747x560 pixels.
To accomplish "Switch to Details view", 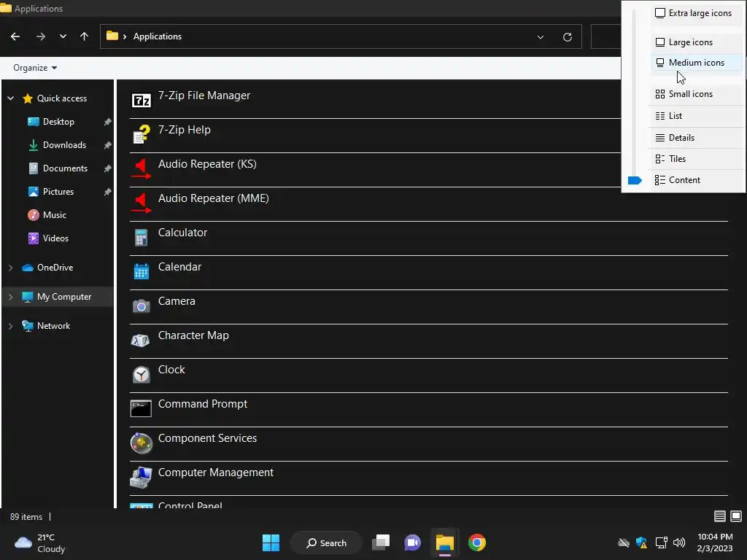I will 696,138.
